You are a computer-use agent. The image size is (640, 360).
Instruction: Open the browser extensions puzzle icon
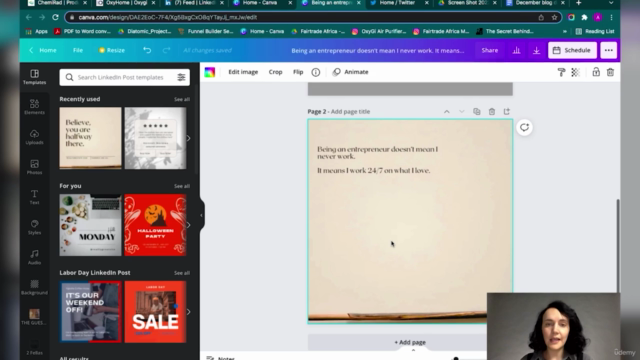[x=584, y=17]
